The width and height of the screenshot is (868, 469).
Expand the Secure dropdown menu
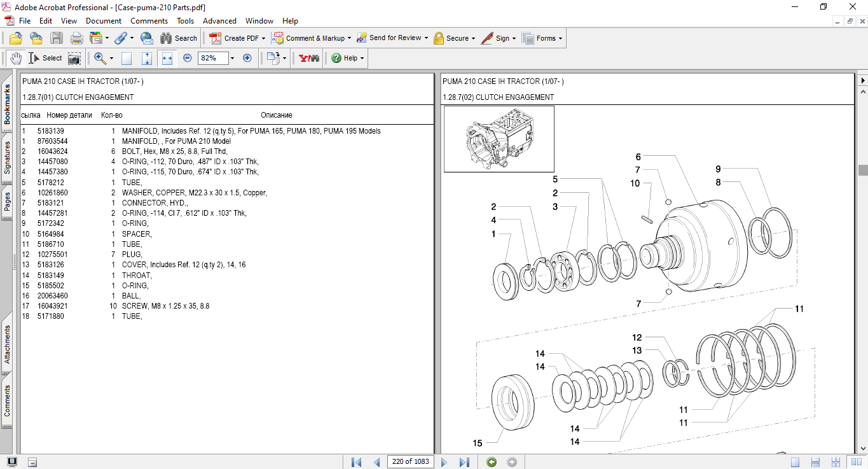coord(474,38)
